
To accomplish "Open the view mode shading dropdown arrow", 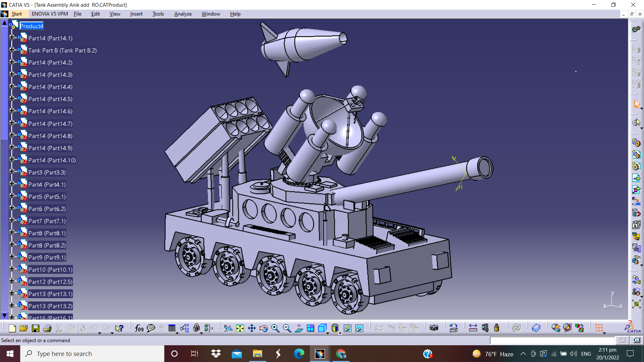I will pos(340,333).
